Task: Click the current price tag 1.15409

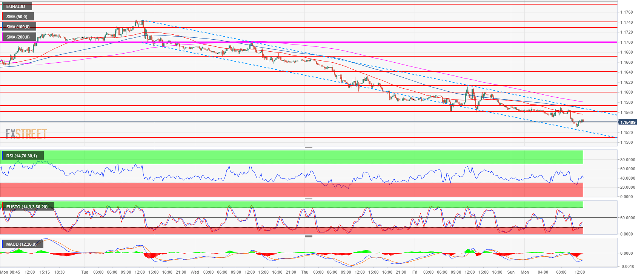Action: (x=628, y=122)
